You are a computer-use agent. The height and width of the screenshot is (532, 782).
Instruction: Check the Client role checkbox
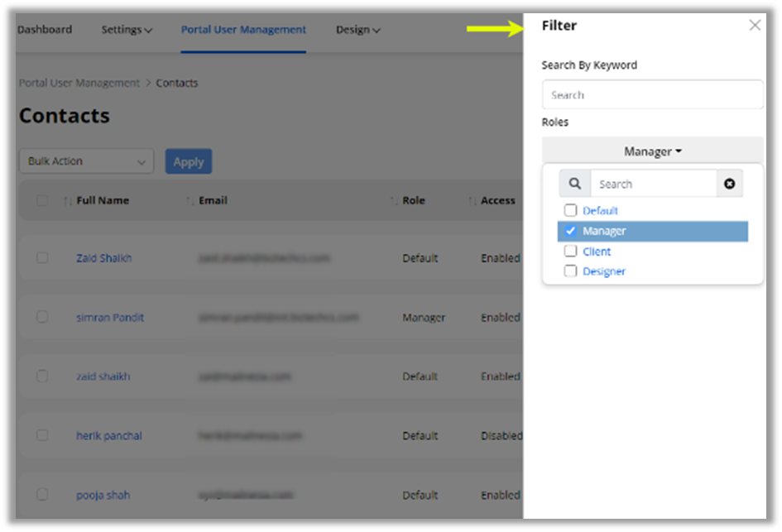[570, 252]
